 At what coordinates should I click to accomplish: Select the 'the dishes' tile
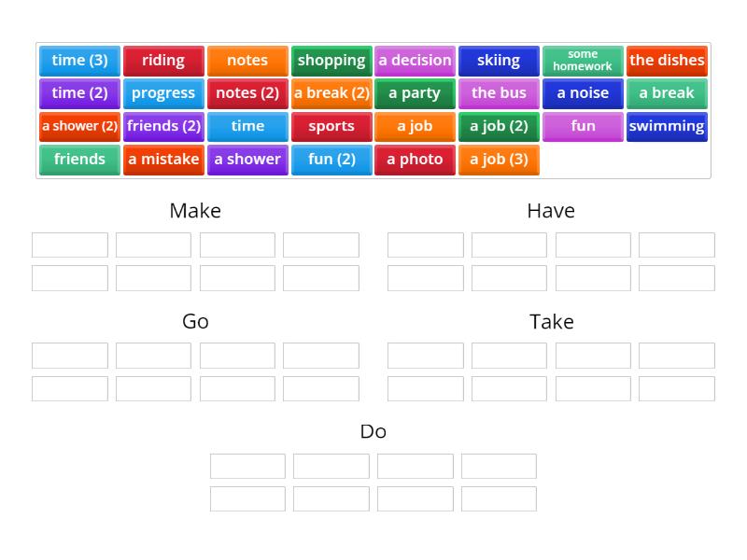pyautogui.click(x=667, y=60)
